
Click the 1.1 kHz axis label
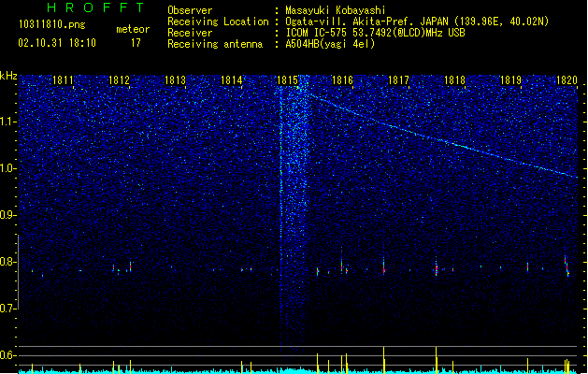pos(7,122)
